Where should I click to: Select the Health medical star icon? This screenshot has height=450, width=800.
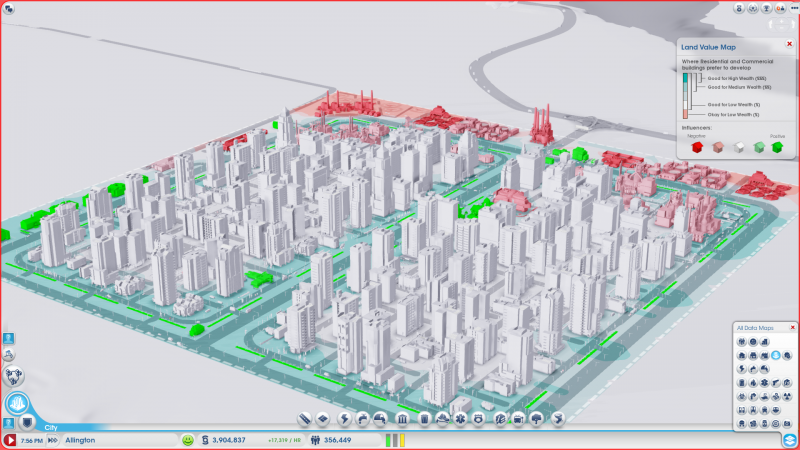459,418
